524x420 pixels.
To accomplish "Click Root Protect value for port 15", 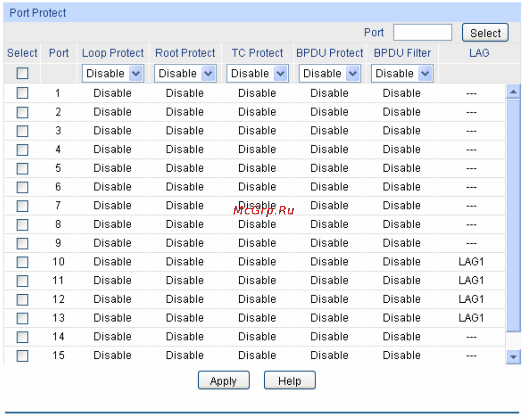I will 185,355.
